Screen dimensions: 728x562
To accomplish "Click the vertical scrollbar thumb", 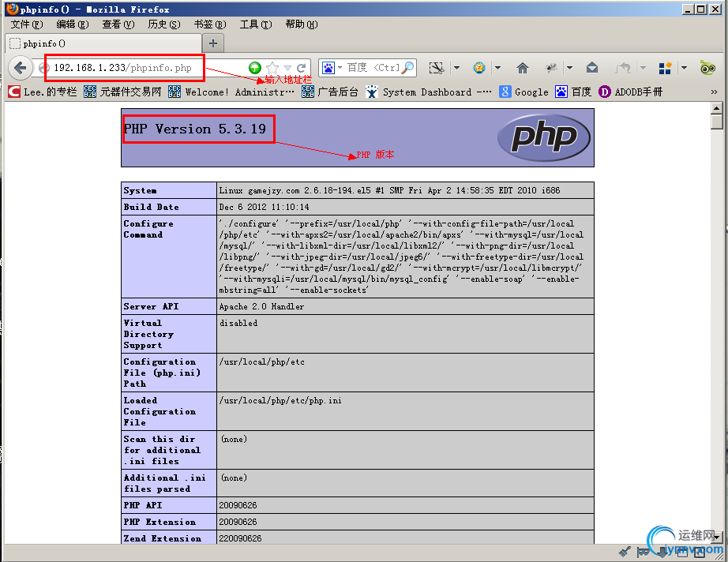I will click(717, 122).
